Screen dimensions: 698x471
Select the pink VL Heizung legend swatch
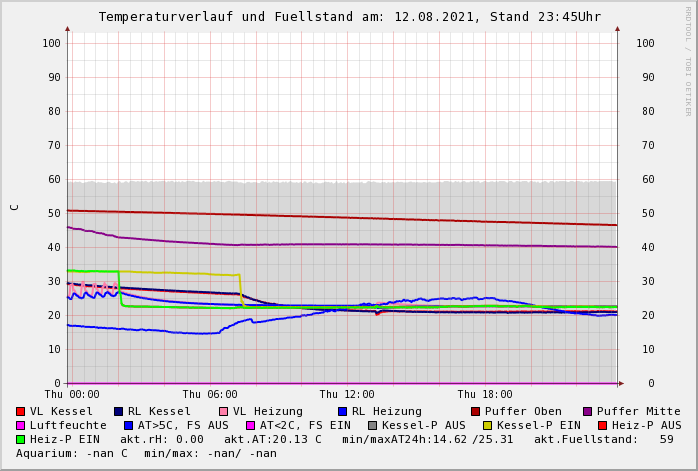(223, 411)
